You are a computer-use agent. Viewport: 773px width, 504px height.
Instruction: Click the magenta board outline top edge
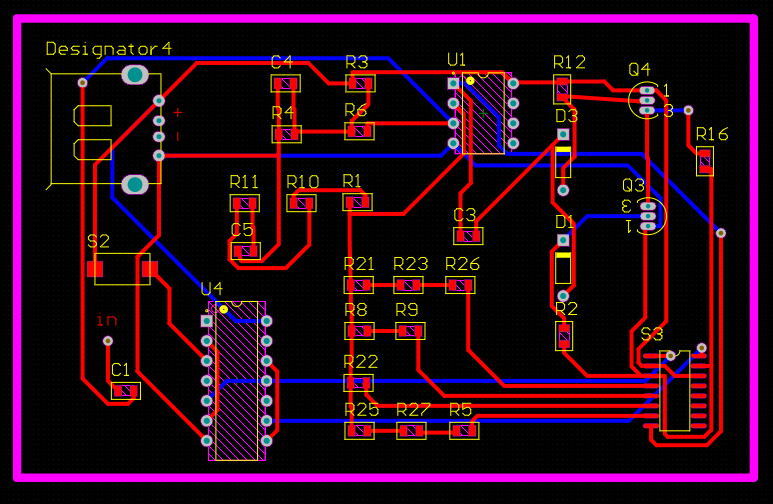(385, 19)
